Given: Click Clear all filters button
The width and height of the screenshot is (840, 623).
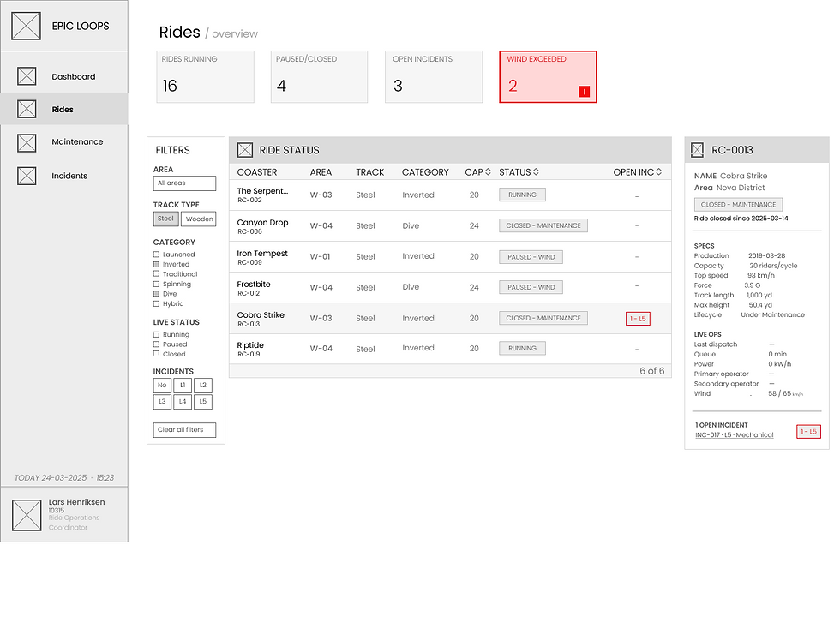Looking at the screenshot, I should click(x=184, y=429).
